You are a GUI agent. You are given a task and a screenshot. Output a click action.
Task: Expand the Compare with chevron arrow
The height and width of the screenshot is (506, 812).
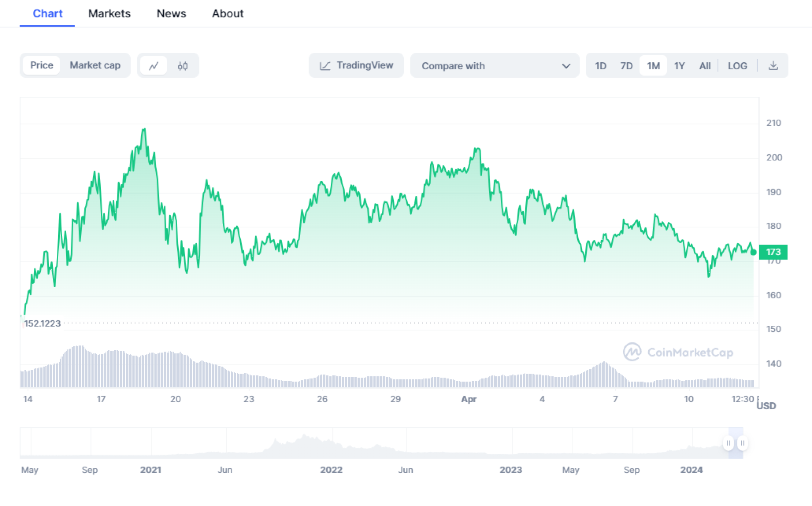click(566, 66)
